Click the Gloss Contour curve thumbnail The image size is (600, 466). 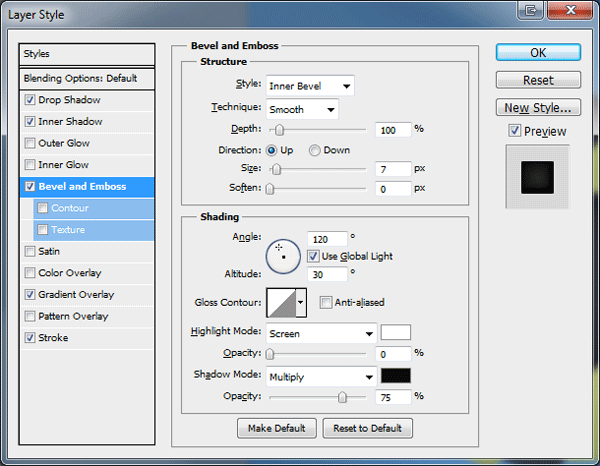[282, 303]
